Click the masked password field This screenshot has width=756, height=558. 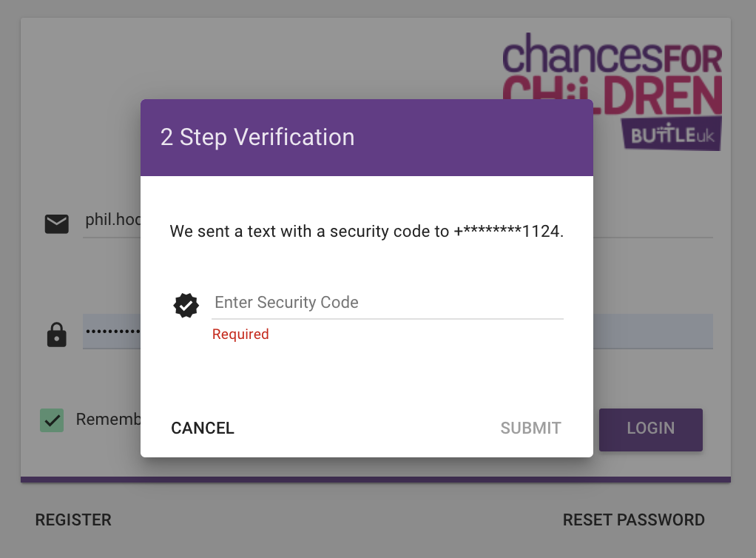coord(111,332)
